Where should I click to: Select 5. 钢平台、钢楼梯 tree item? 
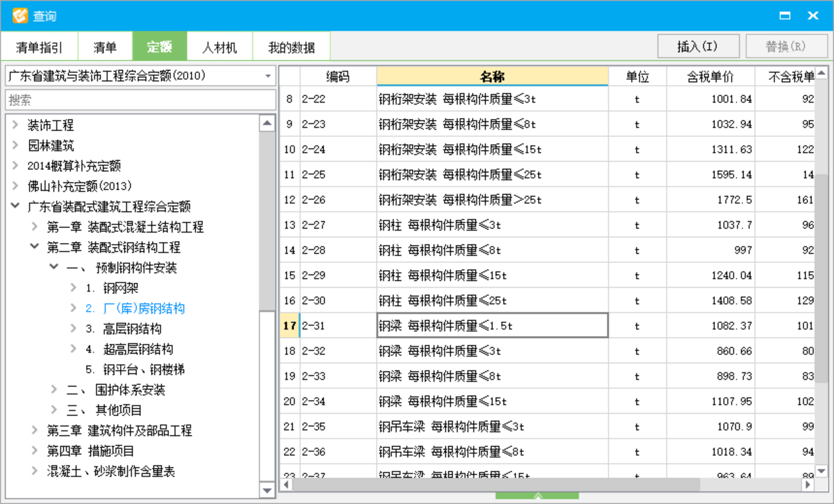(136, 370)
